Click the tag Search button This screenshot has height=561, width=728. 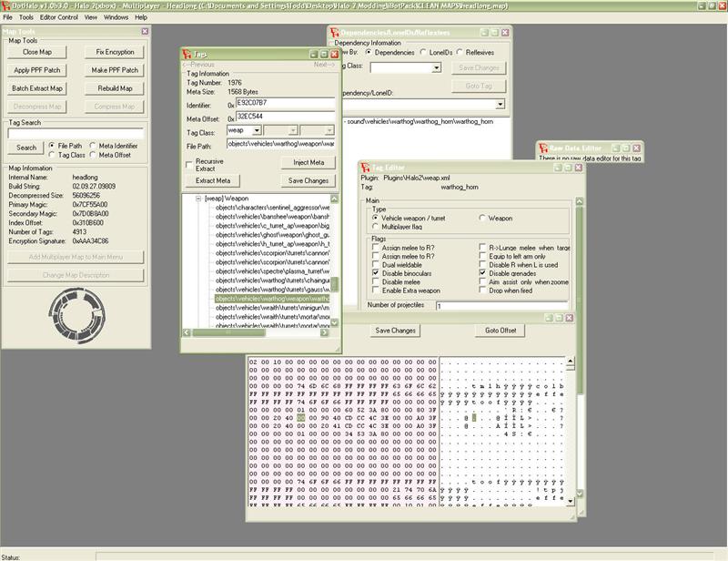tap(26, 148)
